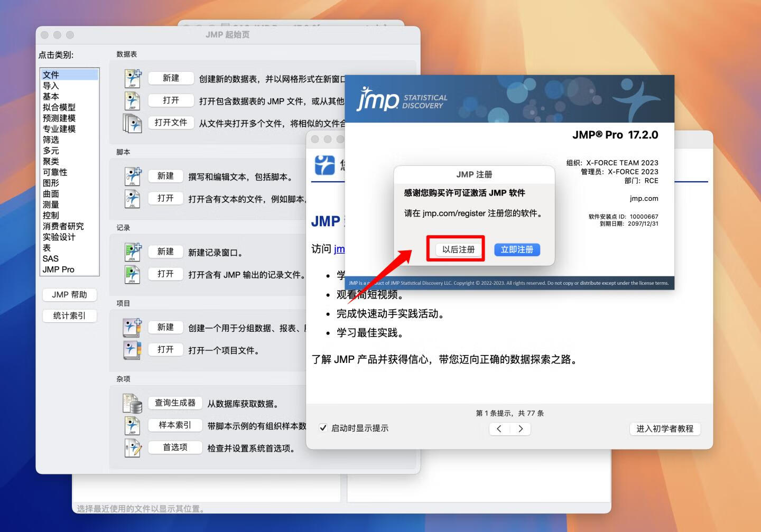Select 文件 category in list
The height and width of the screenshot is (532, 761).
(69, 75)
